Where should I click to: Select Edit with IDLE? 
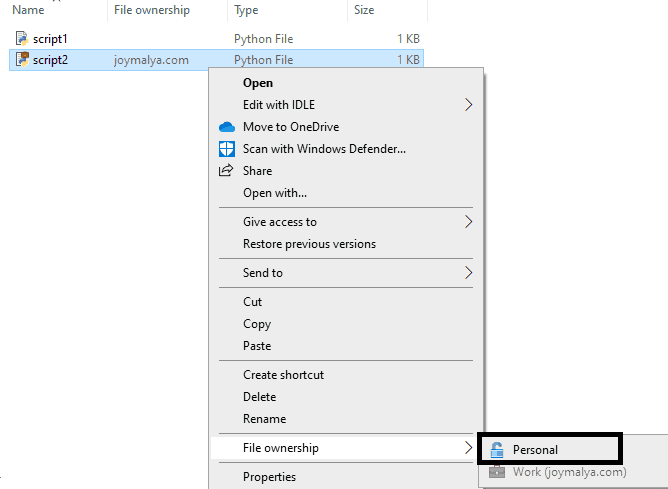(346, 105)
